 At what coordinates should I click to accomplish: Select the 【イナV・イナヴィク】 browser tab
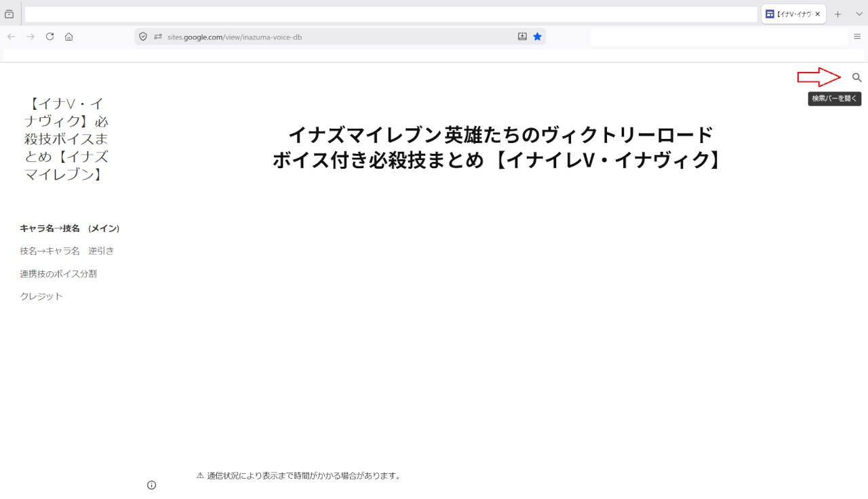pos(793,14)
